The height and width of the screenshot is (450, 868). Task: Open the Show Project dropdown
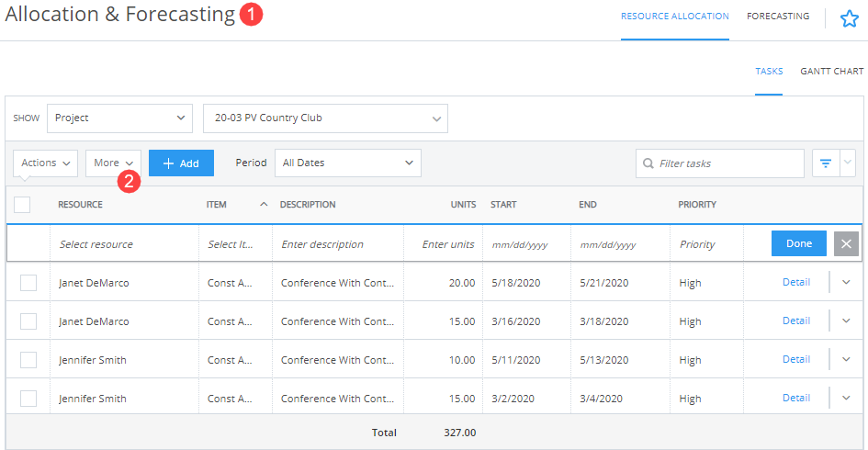pos(119,118)
